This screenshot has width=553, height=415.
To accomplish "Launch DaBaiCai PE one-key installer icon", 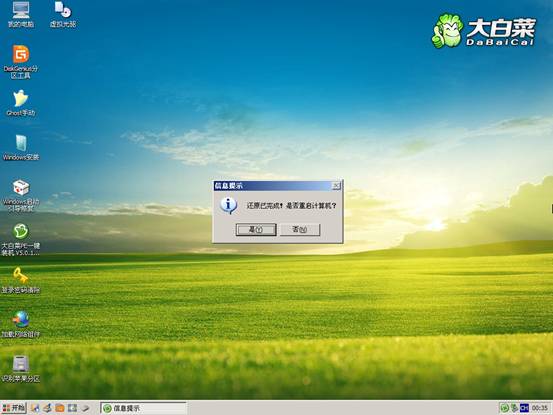I will tap(21, 239).
